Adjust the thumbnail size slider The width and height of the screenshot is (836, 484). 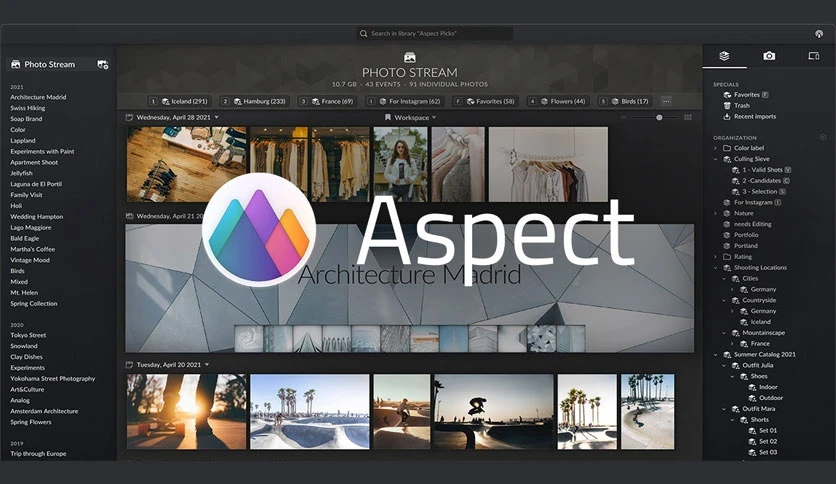(659, 117)
